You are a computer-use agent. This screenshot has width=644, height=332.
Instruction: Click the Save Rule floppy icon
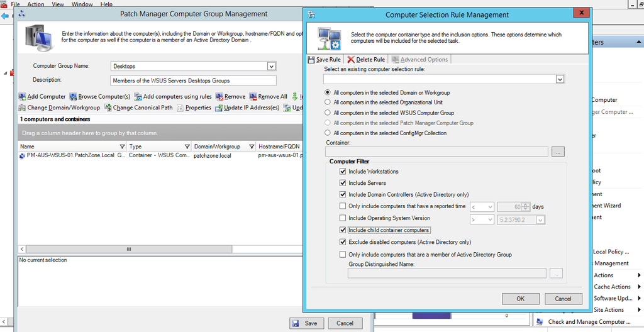(x=311, y=60)
